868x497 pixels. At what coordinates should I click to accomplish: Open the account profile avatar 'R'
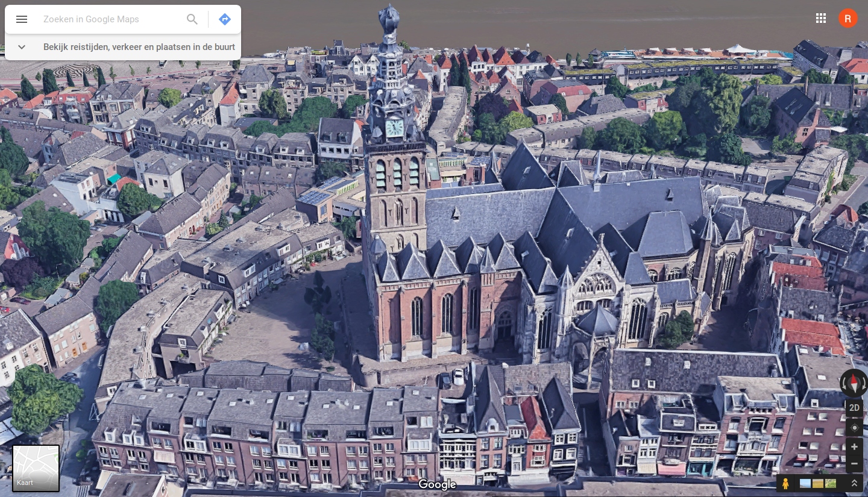tap(848, 19)
